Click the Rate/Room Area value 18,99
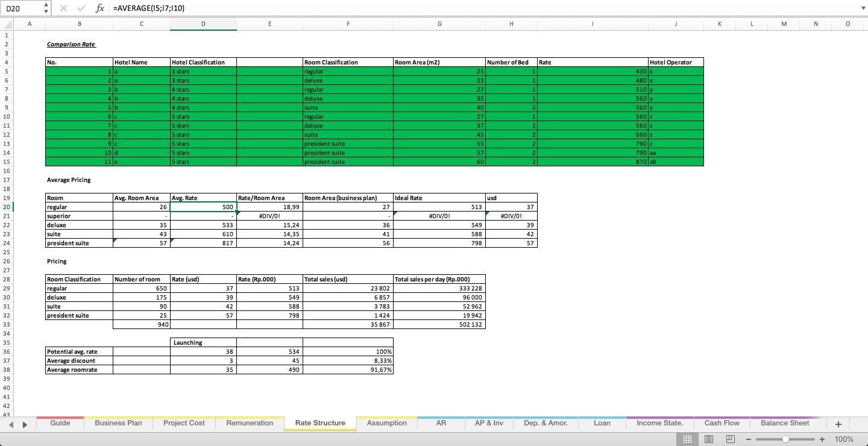 pos(269,207)
